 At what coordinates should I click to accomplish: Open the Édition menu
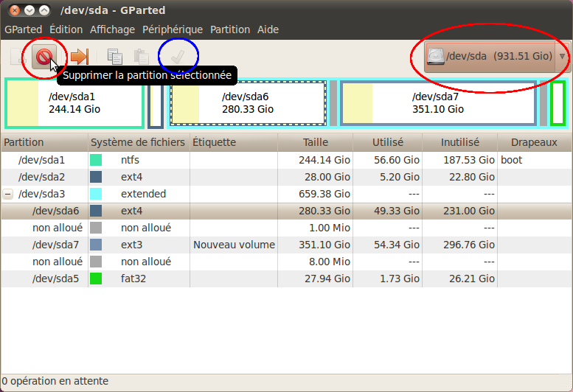pyautogui.click(x=66, y=29)
